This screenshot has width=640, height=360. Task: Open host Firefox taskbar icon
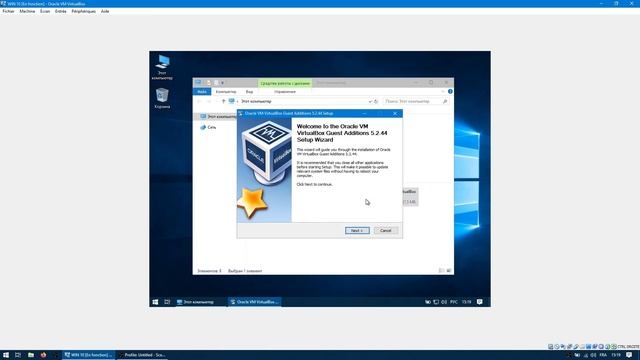click(x=43, y=355)
